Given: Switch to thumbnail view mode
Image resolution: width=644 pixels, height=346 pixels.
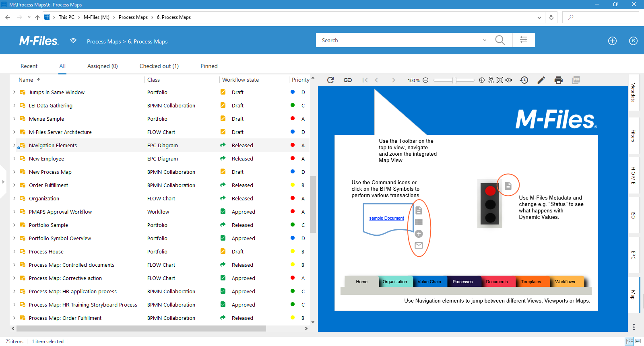Looking at the screenshot, I should click(x=638, y=341).
